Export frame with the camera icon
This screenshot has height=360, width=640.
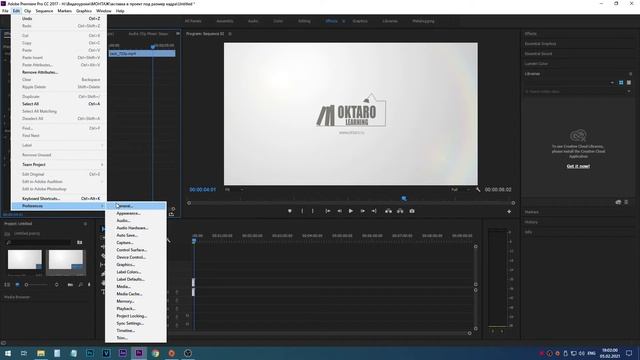412,211
